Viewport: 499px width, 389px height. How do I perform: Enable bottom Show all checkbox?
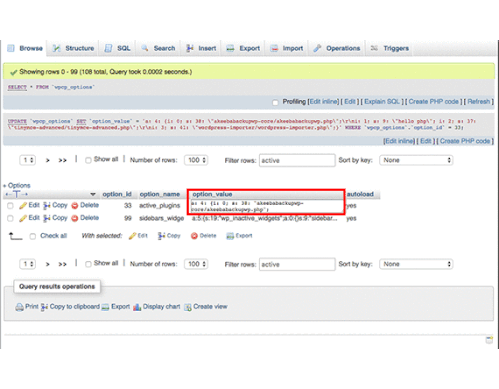88,264
